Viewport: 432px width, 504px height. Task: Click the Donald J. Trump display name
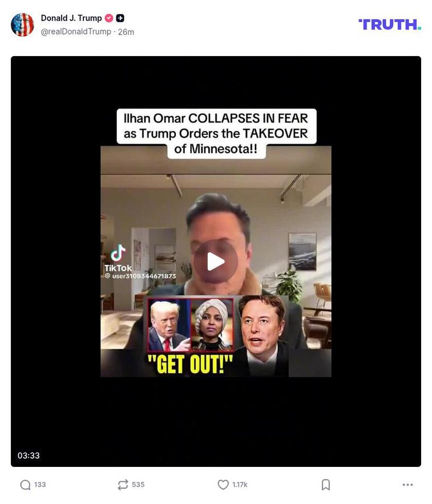[x=71, y=18]
